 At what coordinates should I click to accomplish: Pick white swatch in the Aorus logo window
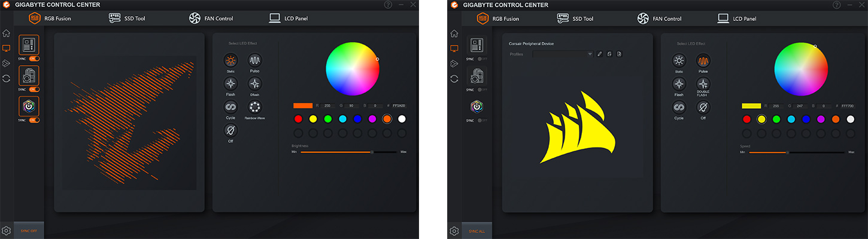pyautogui.click(x=402, y=119)
